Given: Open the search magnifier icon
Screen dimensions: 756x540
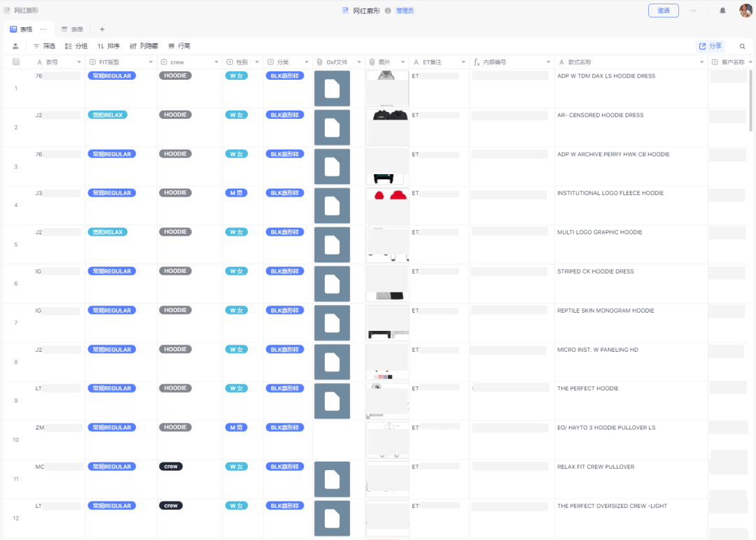Looking at the screenshot, I should (743, 46).
